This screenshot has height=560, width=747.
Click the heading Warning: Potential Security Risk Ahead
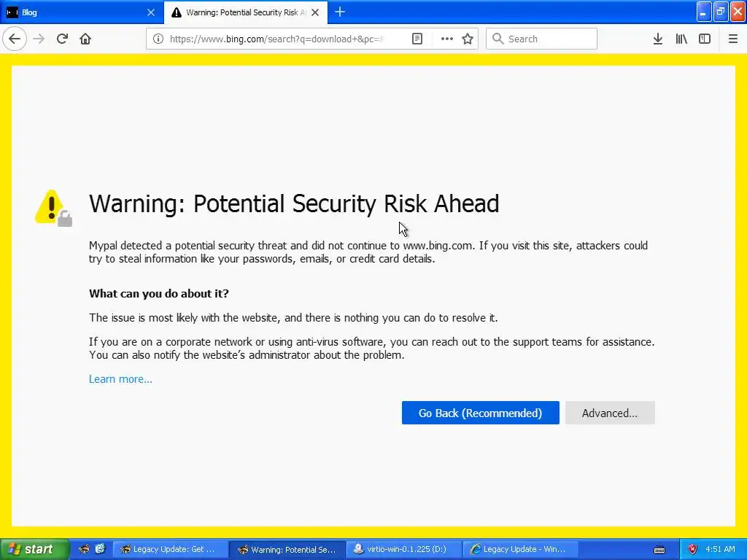(x=294, y=204)
